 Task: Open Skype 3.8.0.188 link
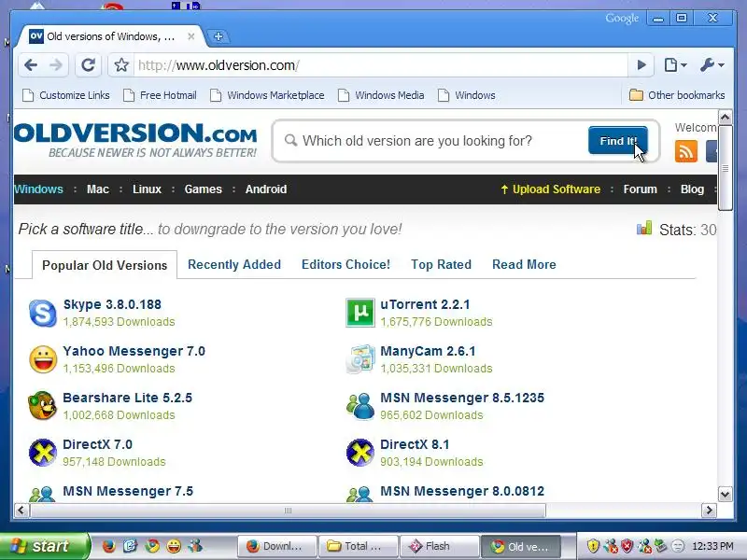[x=112, y=304]
